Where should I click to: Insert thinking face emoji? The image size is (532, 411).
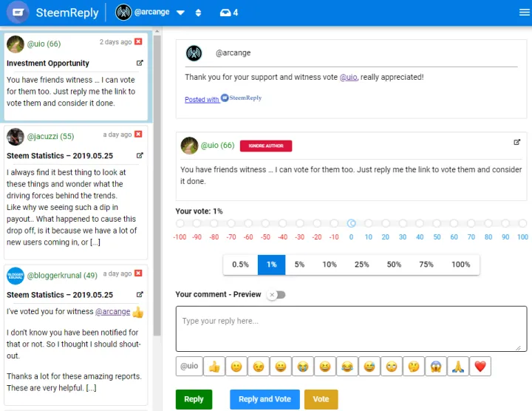(x=414, y=366)
